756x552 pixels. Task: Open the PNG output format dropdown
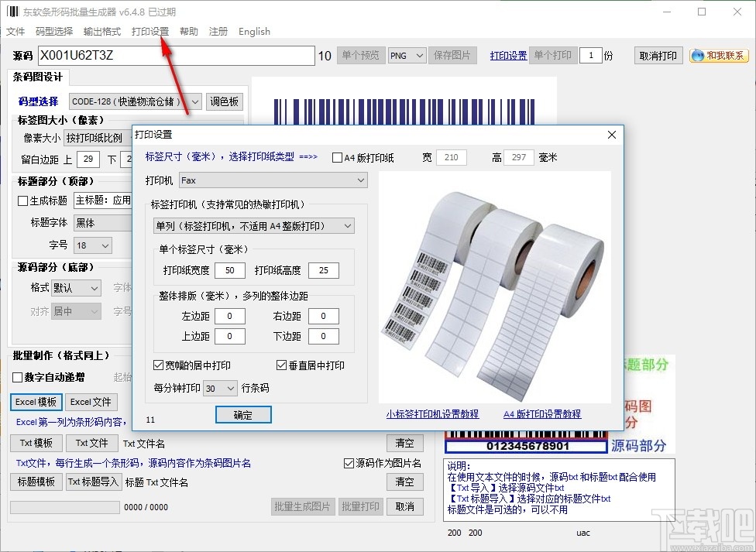click(407, 55)
